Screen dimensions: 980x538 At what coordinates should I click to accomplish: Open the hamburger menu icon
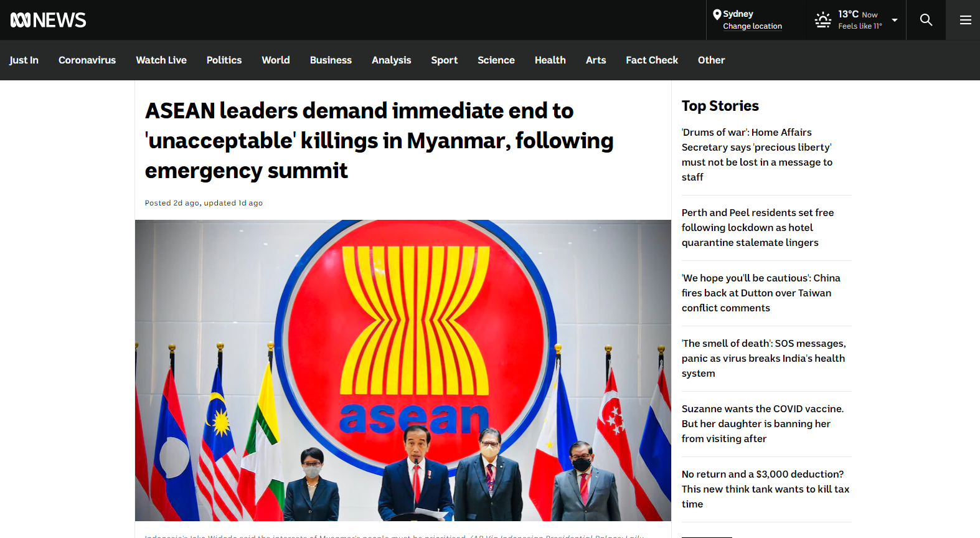tap(965, 20)
